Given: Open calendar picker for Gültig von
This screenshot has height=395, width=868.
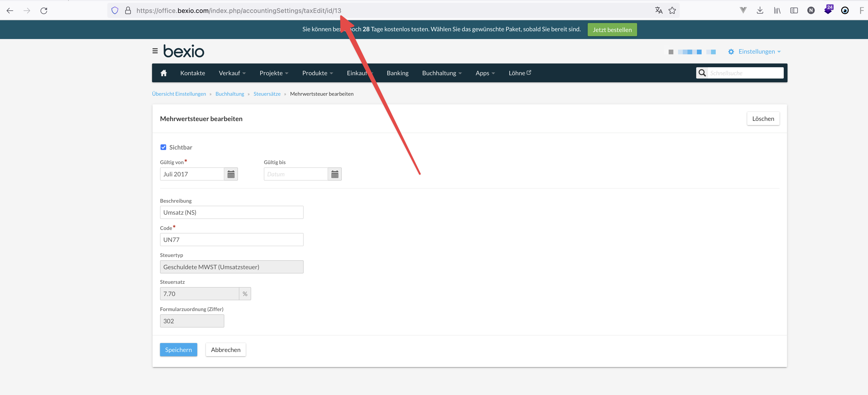Looking at the screenshot, I should [x=231, y=174].
